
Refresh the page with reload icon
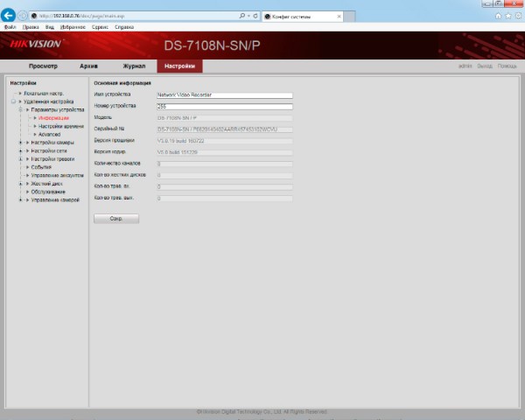point(255,16)
